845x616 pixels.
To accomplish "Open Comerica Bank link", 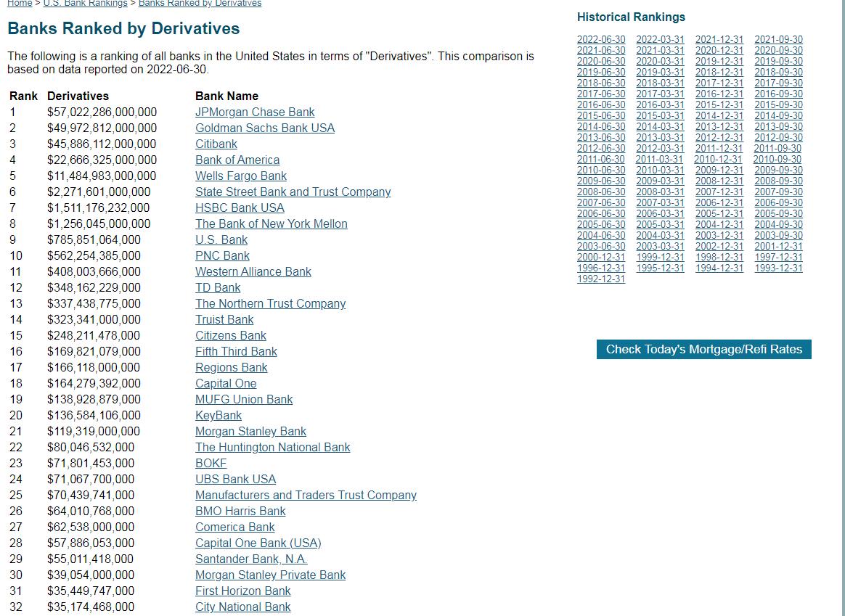I will [235, 527].
